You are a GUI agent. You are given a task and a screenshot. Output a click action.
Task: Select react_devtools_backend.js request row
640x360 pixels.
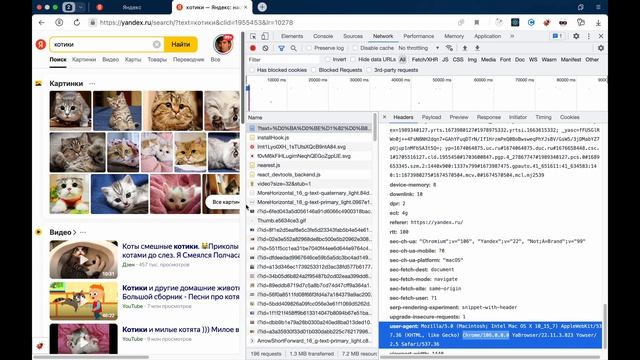(x=310, y=175)
